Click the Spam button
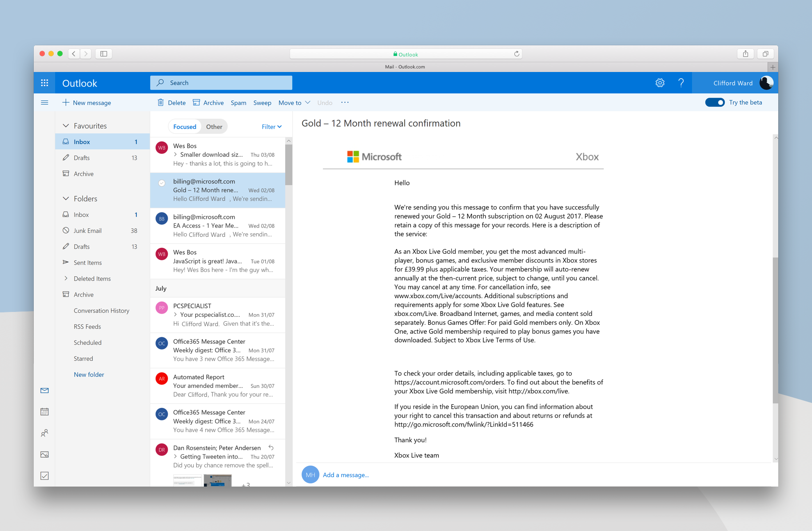The height and width of the screenshot is (531, 812). point(239,103)
